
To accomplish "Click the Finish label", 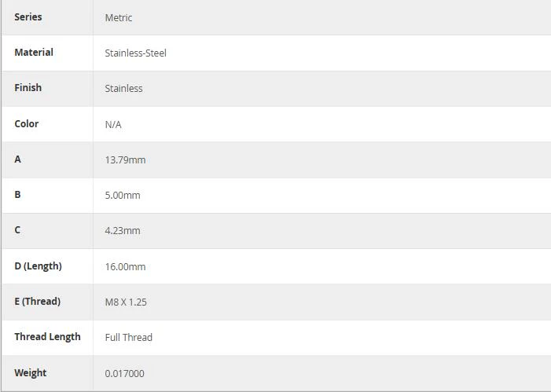I will (x=28, y=87).
